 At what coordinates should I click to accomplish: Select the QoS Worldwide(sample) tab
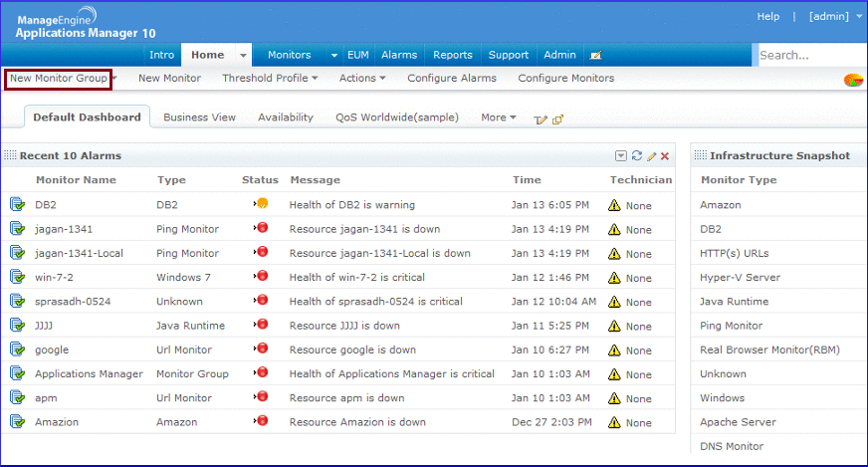[x=397, y=117]
